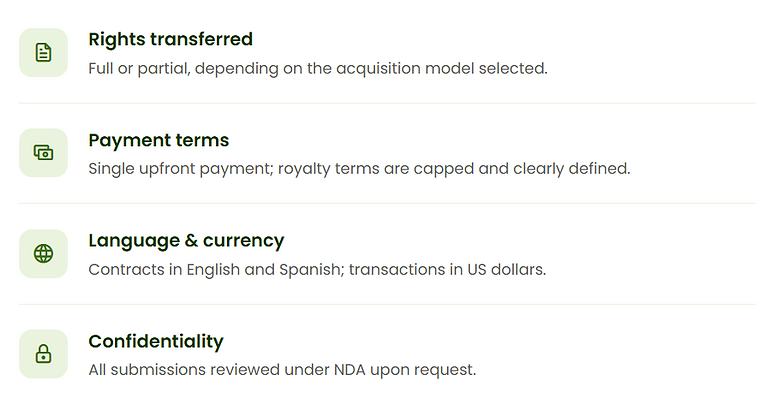Click the divider line above Confidentiality row
Viewport: 768px width, 404px height.
pyautogui.click(x=387, y=304)
